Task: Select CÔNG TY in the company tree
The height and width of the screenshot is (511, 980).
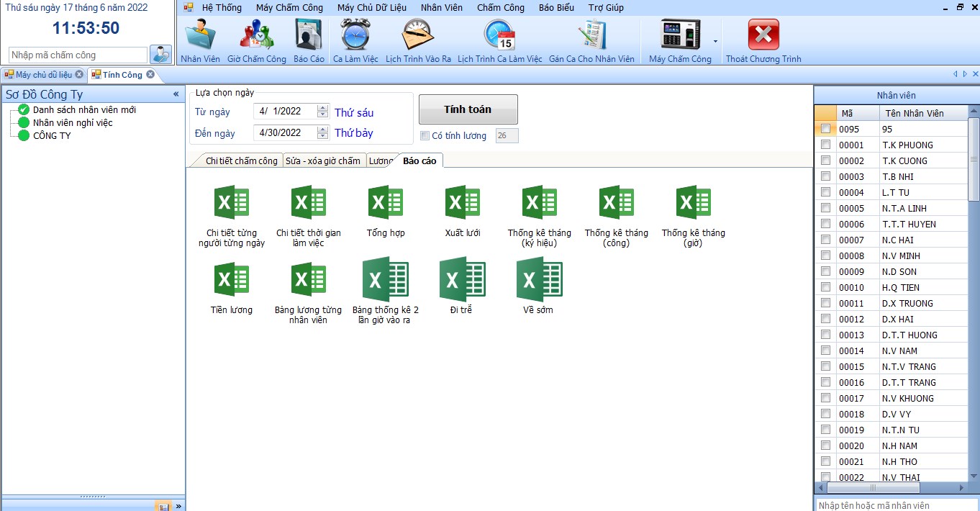Action: (x=52, y=135)
